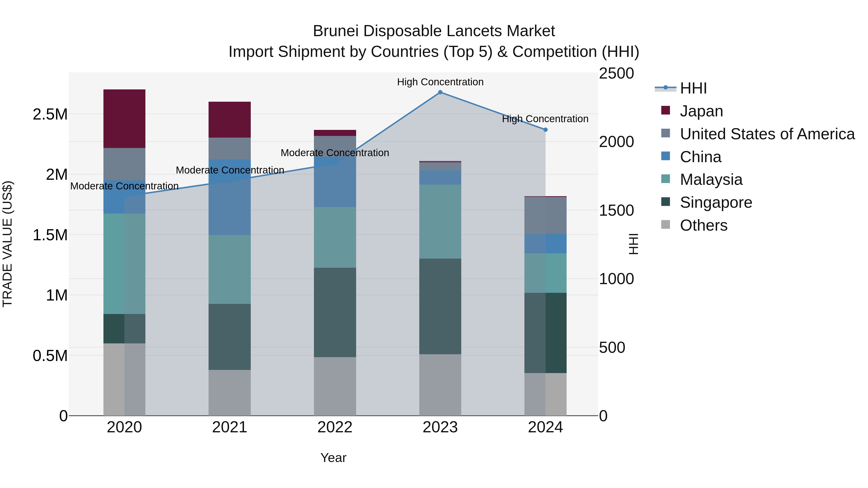Click the High Concentration label above 2023
The height and width of the screenshot is (488, 868).
[440, 82]
